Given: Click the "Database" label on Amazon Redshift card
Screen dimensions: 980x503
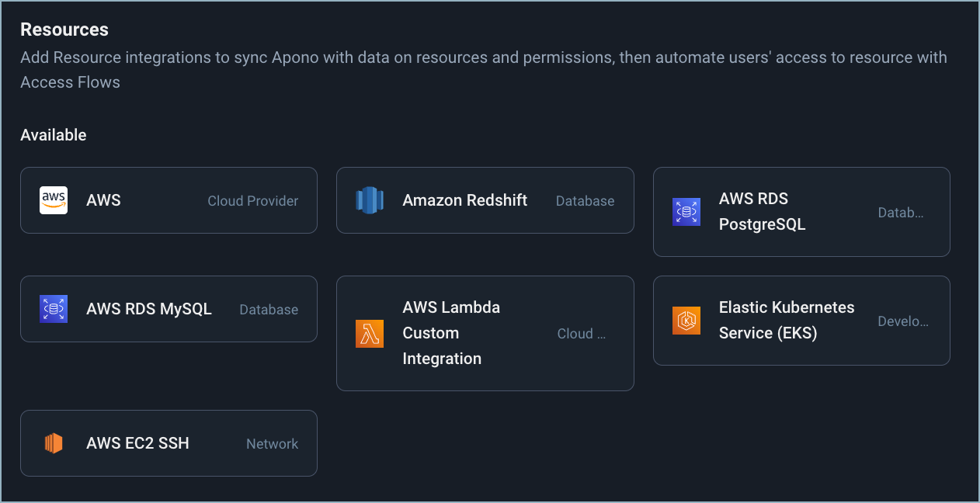Looking at the screenshot, I should point(585,201).
